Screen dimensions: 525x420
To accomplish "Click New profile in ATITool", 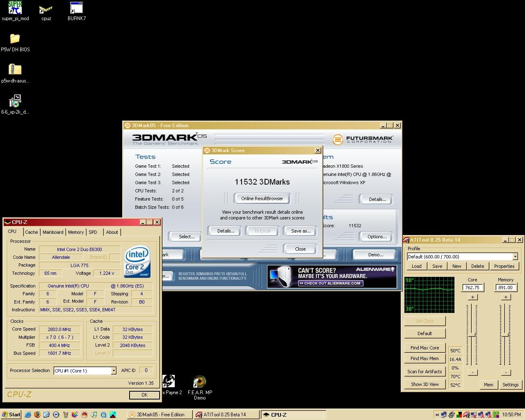I will (457, 266).
